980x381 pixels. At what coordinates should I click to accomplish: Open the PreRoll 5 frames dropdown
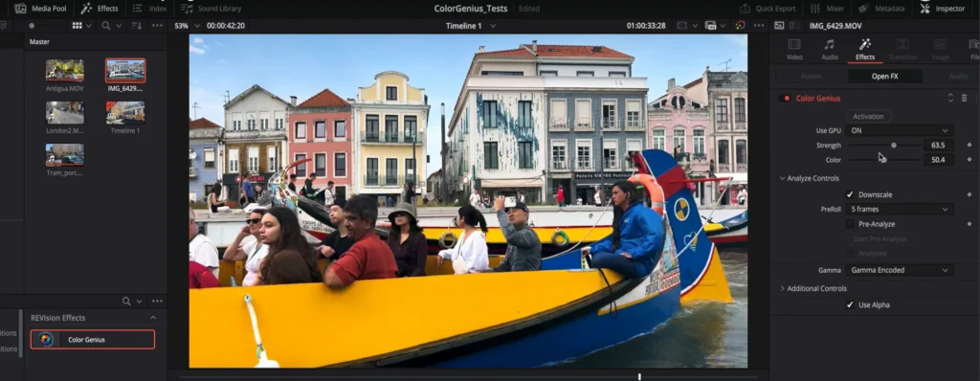point(900,209)
